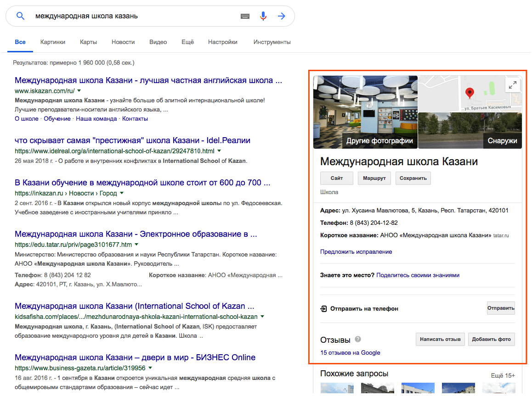Expand the arrow beside the idelreal.org URL

[219, 151]
